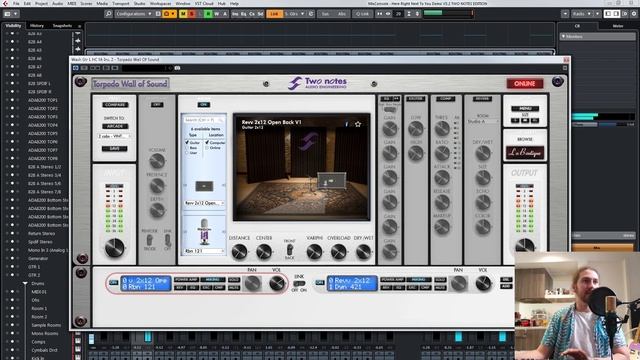Toggle the User type checkbox
The width and height of the screenshot is (640, 360).
187,153
